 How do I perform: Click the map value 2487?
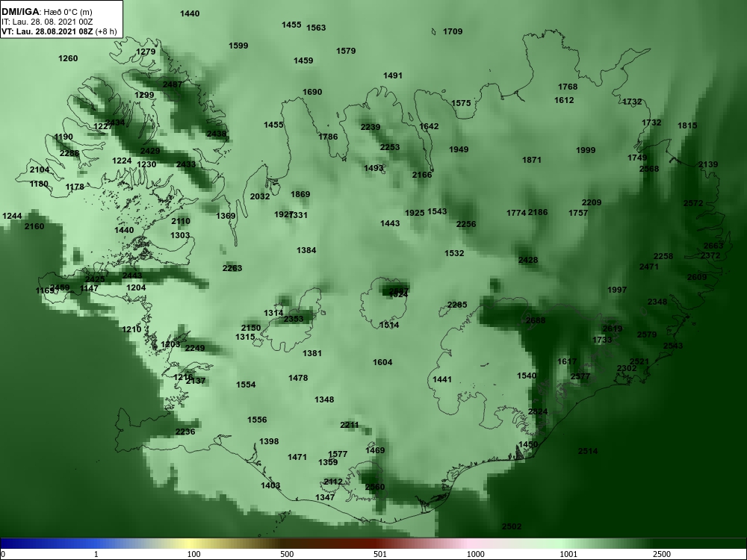point(173,84)
